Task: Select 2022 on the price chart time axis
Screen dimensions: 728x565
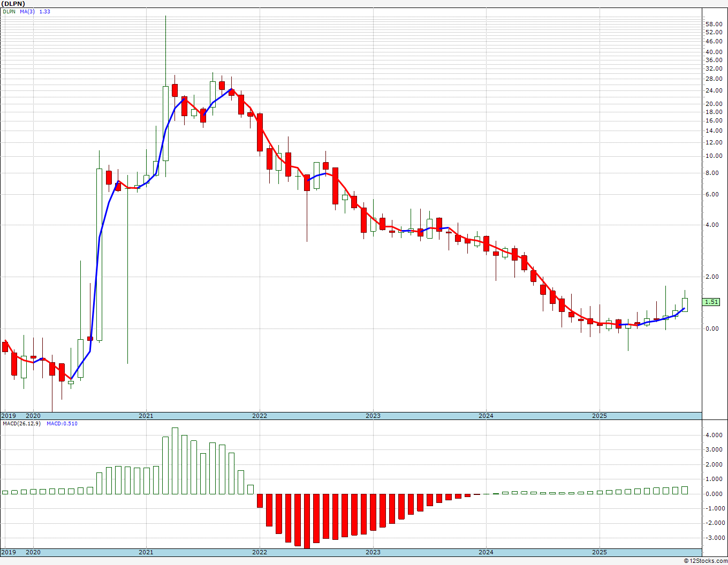Action: (260, 416)
